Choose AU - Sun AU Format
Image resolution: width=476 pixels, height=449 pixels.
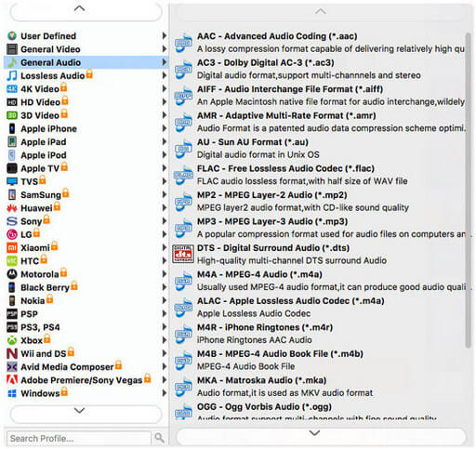click(319, 149)
